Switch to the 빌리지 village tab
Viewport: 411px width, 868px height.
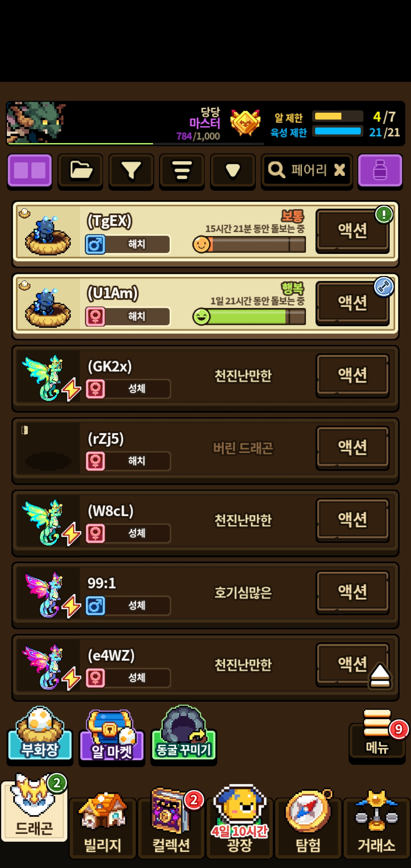point(103,825)
